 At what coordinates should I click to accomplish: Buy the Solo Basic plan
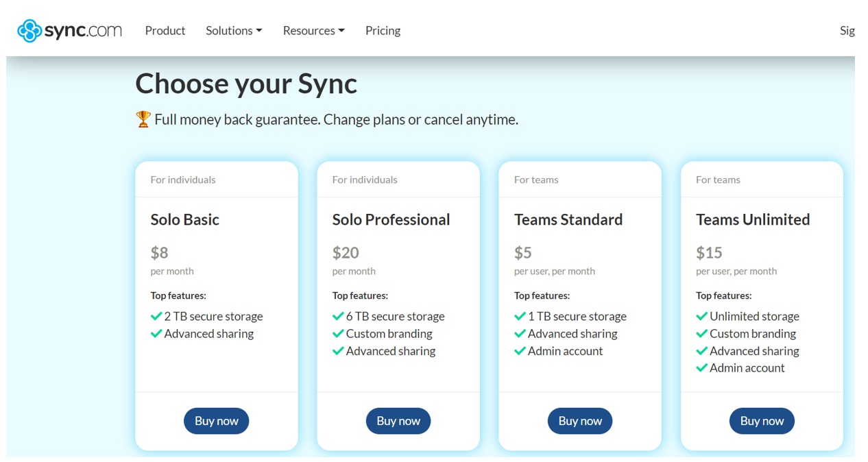(216, 421)
